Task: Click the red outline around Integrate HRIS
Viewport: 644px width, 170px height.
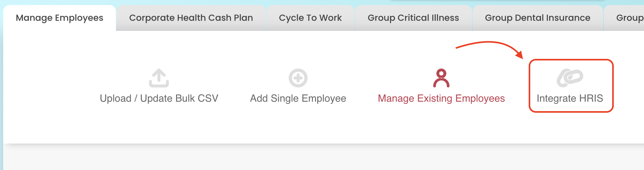Action: tap(571, 60)
